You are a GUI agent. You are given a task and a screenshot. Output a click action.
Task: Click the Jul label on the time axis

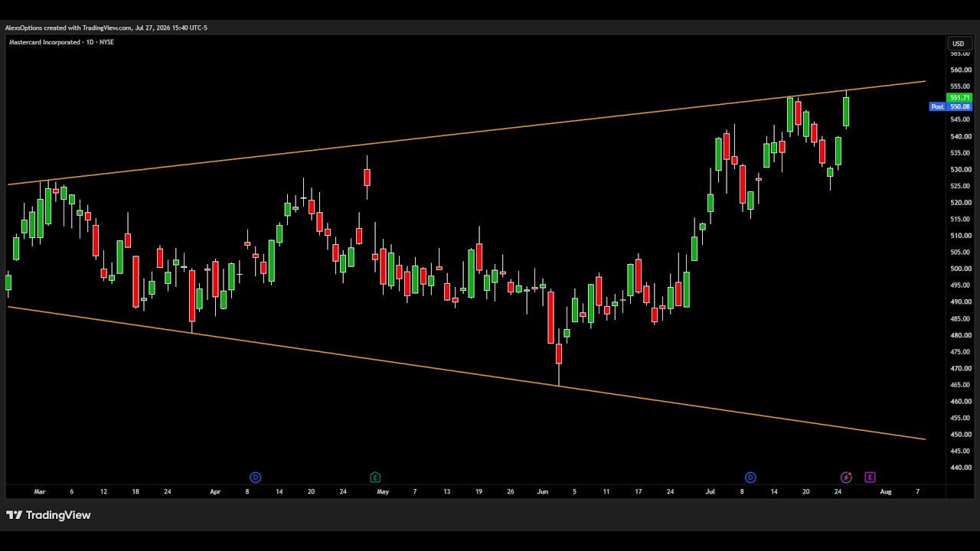(710, 492)
